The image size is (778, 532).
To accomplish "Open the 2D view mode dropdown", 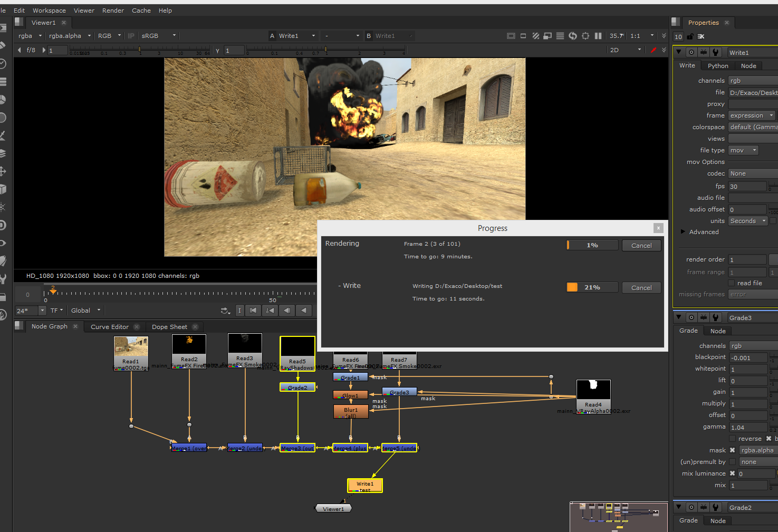I will [x=626, y=50].
